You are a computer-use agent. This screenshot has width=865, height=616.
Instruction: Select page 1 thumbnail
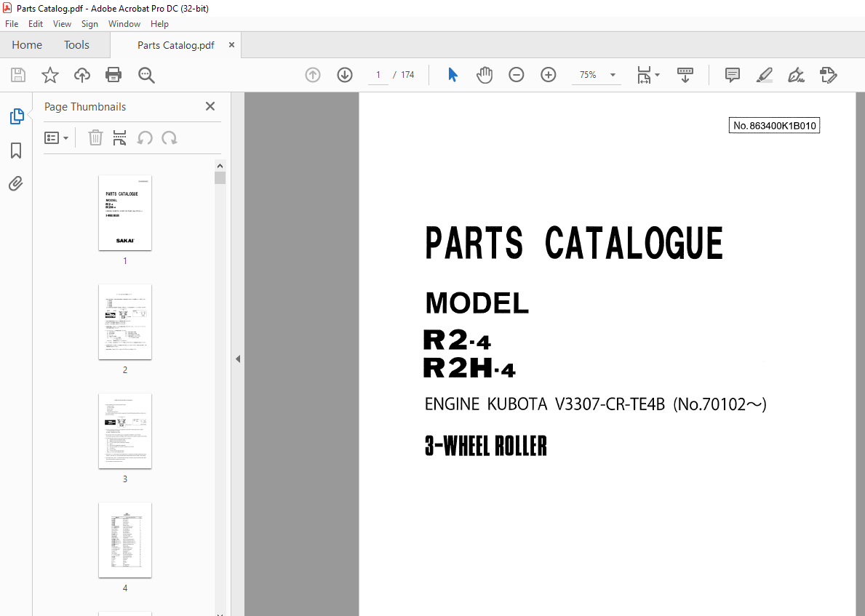[x=125, y=213]
